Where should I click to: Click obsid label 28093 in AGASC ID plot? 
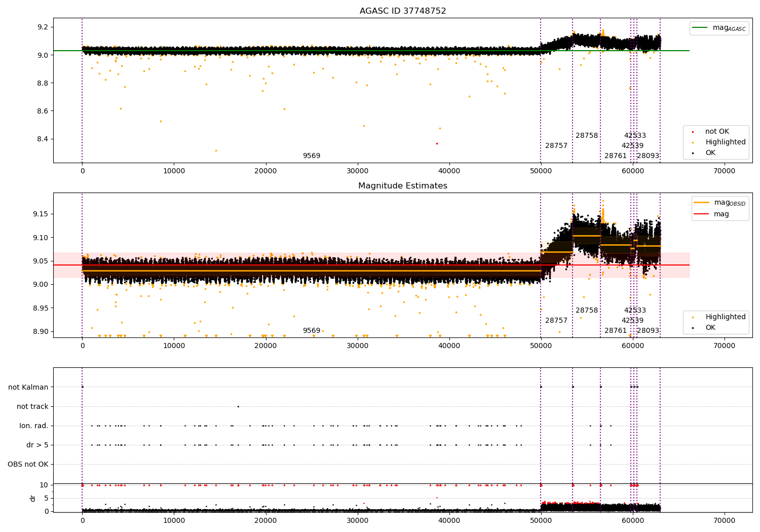pyautogui.click(x=648, y=156)
